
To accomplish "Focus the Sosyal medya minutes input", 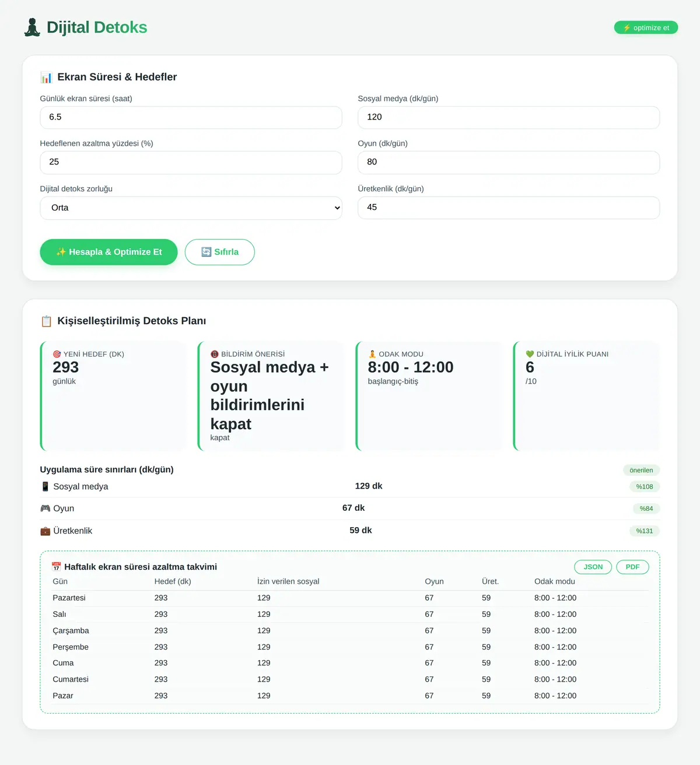I will 509,117.
